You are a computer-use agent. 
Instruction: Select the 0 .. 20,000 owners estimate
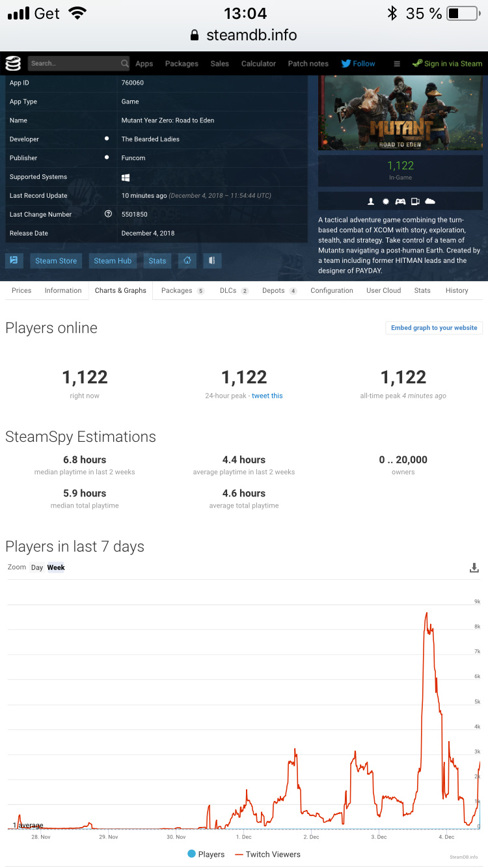point(403,459)
